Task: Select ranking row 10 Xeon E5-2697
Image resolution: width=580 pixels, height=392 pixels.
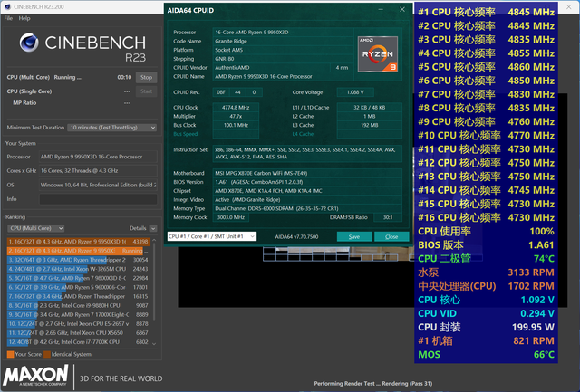Action: pyautogui.click(x=78, y=324)
